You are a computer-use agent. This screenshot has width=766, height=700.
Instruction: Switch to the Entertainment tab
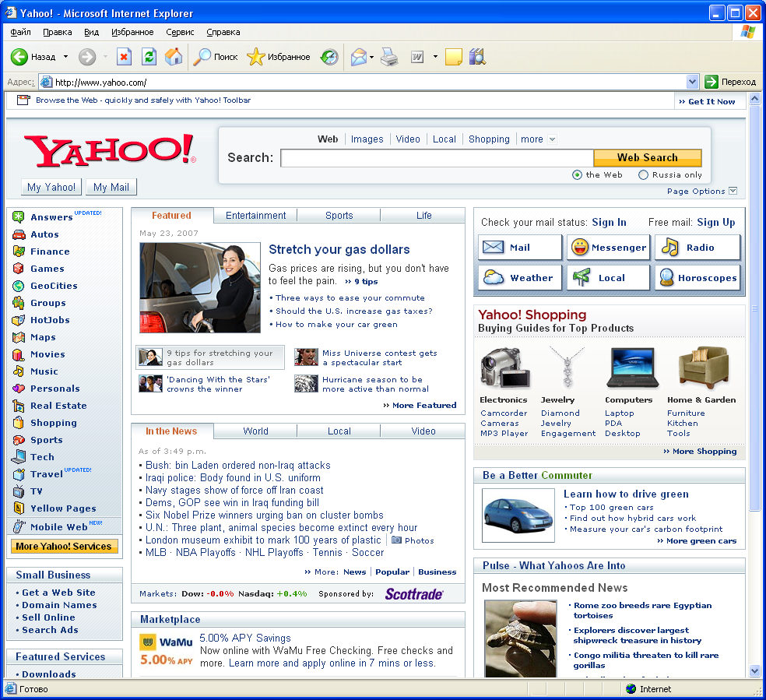(x=255, y=216)
